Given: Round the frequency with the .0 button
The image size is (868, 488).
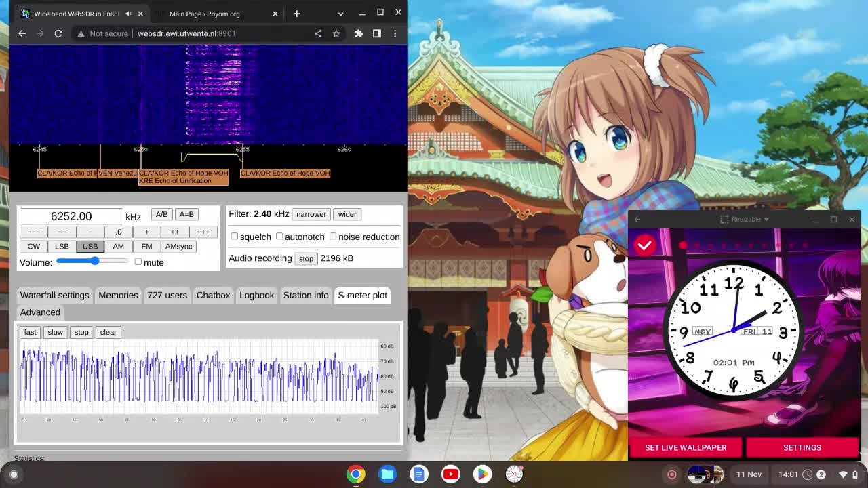Looking at the screenshot, I should pos(118,232).
